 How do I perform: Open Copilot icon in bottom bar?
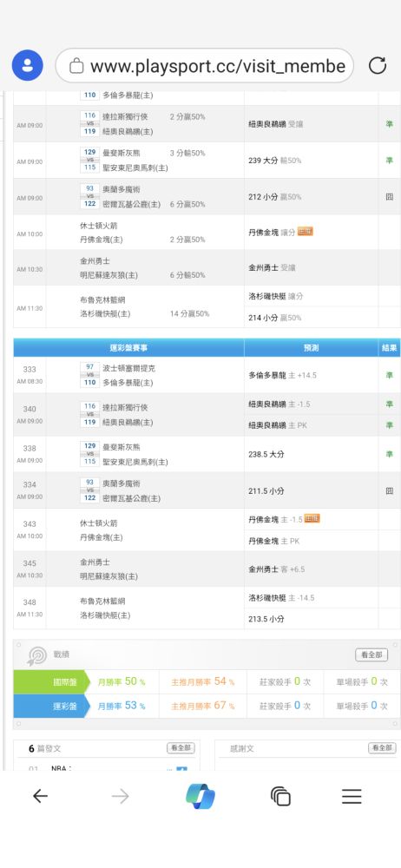coord(200,797)
